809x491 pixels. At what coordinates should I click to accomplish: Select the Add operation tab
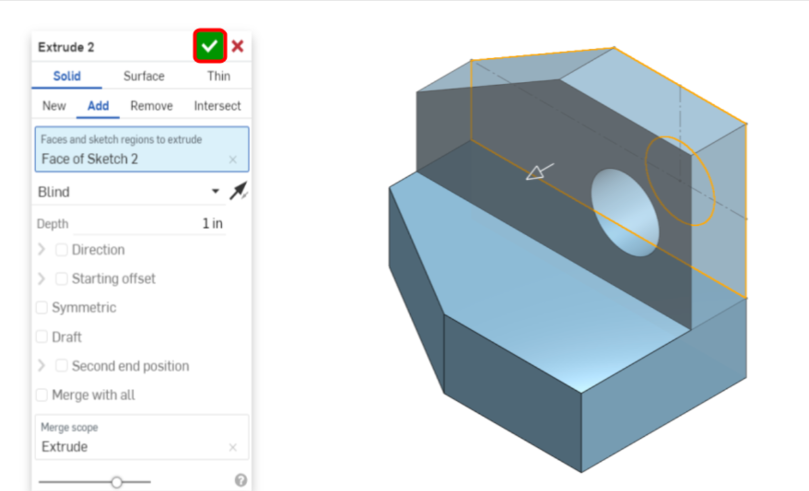tap(98, 106)
